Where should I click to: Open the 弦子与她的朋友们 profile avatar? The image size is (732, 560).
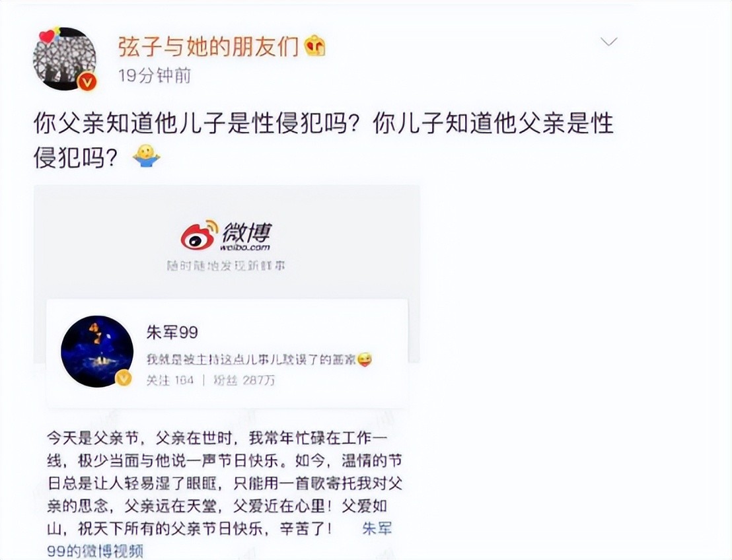65,58
